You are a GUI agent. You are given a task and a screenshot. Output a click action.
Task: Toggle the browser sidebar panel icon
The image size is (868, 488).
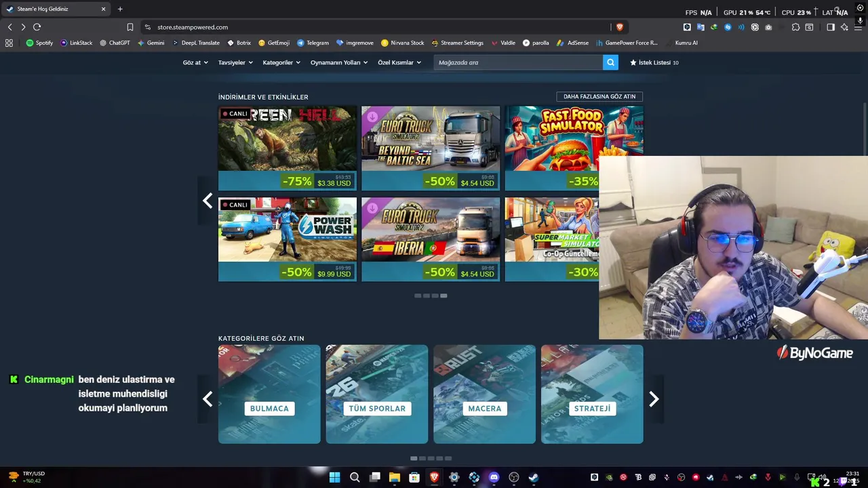pos(831,27)
